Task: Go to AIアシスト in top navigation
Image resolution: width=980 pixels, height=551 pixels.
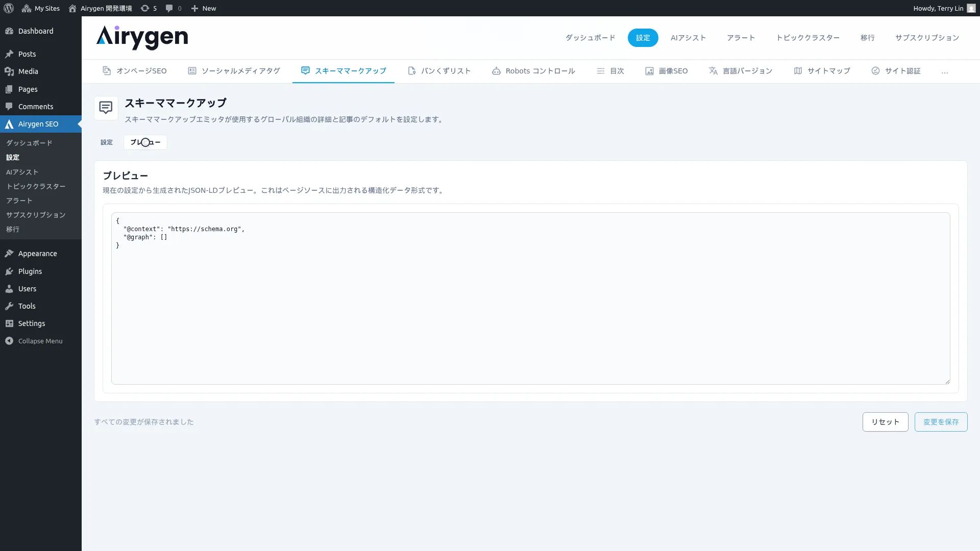Action: (x=689, y=38)
